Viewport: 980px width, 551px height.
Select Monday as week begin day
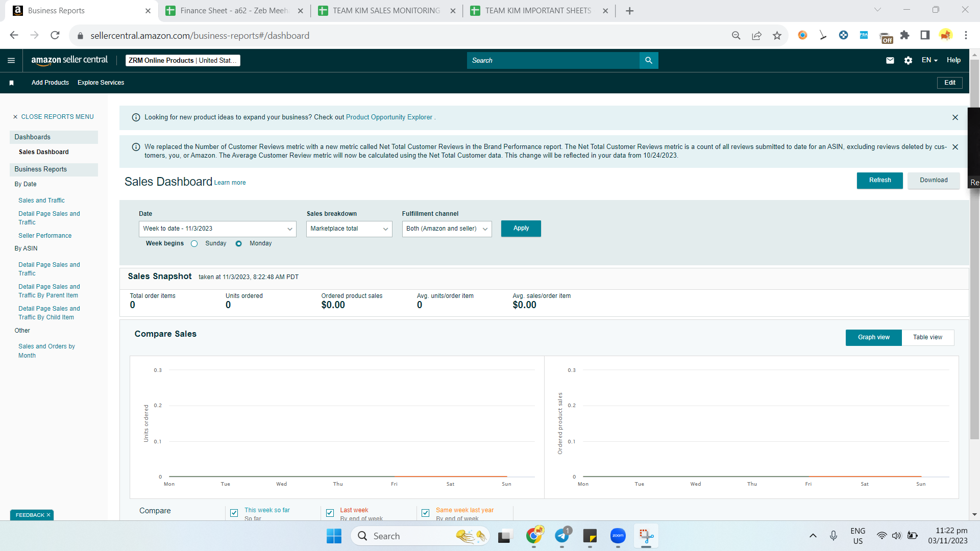click(x=238, y=244)
